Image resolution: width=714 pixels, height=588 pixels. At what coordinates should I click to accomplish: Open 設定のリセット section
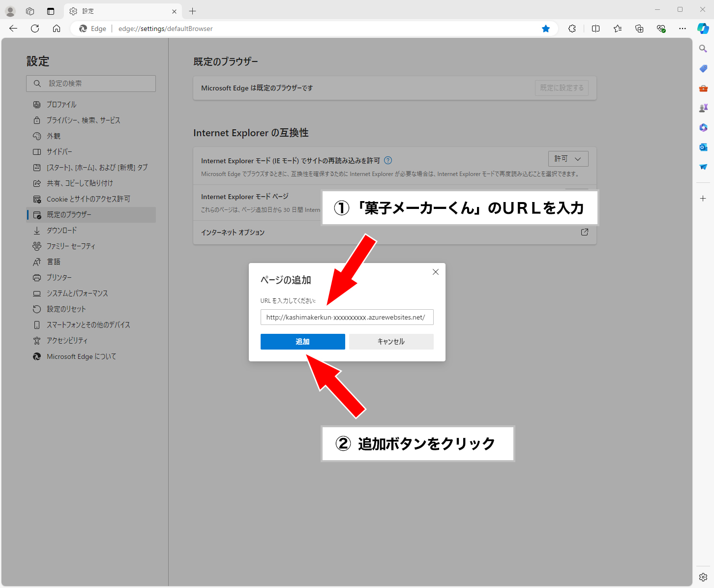click(x=91, y=309)
